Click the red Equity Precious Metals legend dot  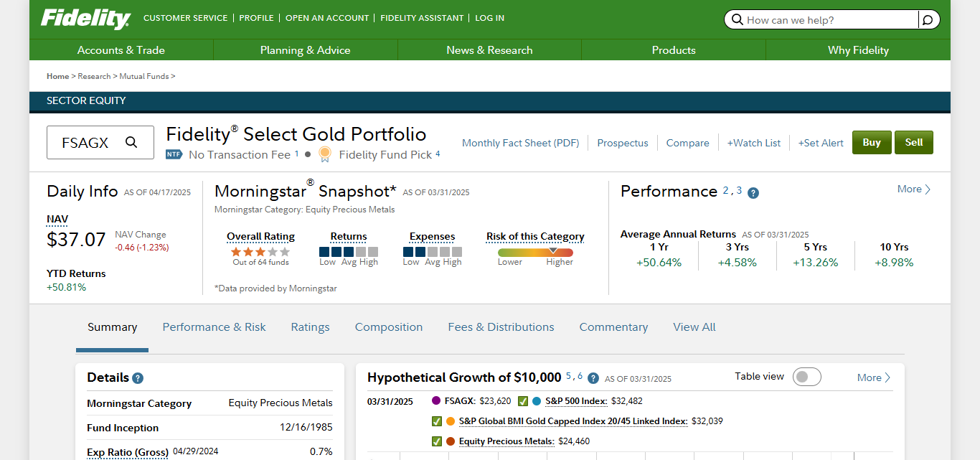pyautogui.click(x=451, y=441)
